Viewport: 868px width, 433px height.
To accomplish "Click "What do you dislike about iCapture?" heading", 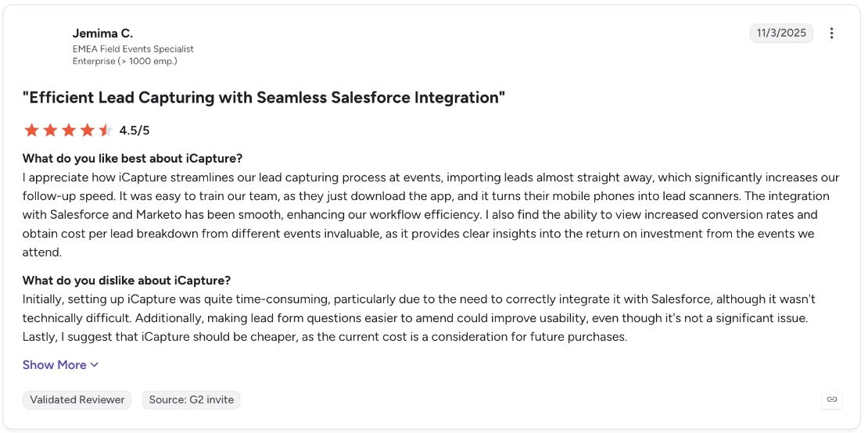I will coord(127,280).
